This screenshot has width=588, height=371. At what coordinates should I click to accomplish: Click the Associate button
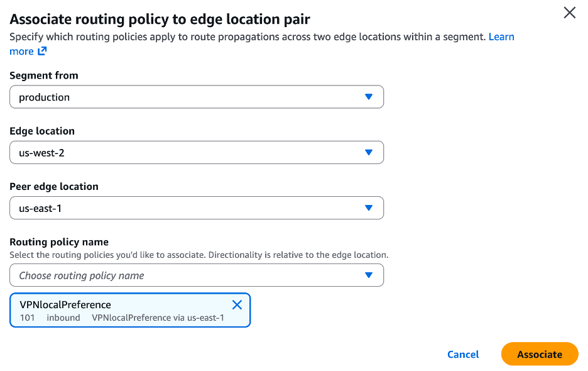(539, 354)
